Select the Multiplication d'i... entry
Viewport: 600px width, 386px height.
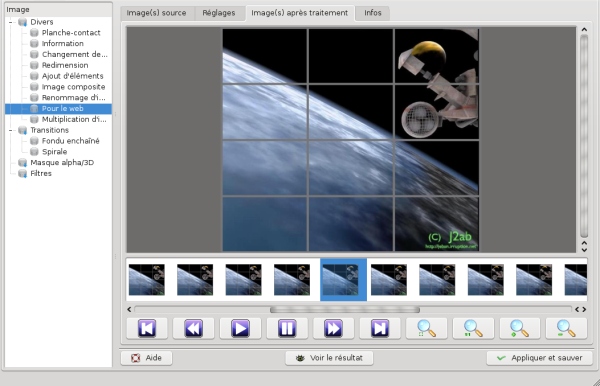tap(74, 119)
